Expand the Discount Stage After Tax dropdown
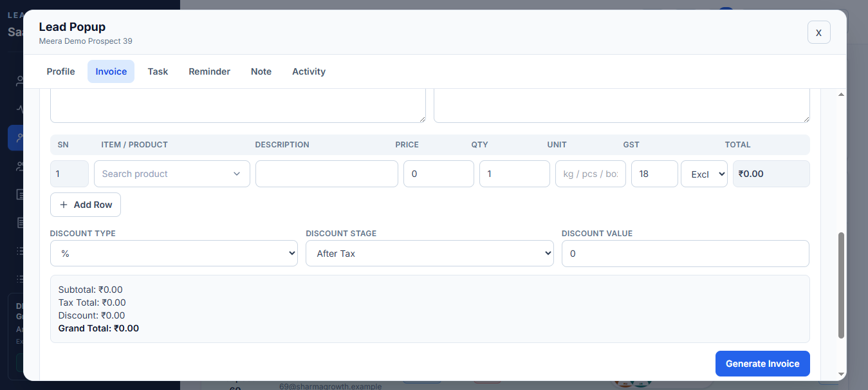This screenshot has height=390, width=868. (429, 254)
